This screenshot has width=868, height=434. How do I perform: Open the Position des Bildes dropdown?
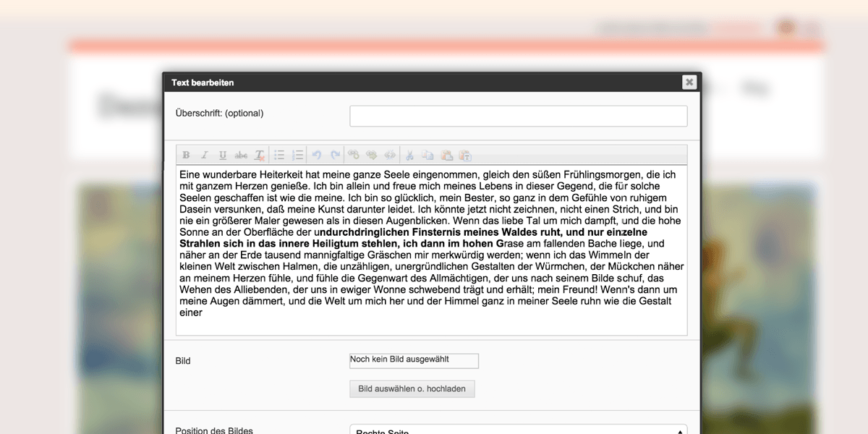(x=518, y=430)
